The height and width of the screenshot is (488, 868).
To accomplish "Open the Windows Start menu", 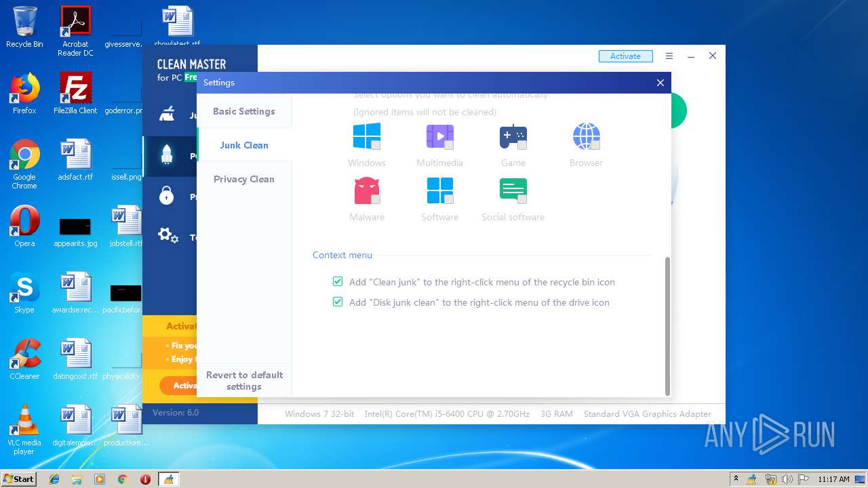I will click(19, 479).
